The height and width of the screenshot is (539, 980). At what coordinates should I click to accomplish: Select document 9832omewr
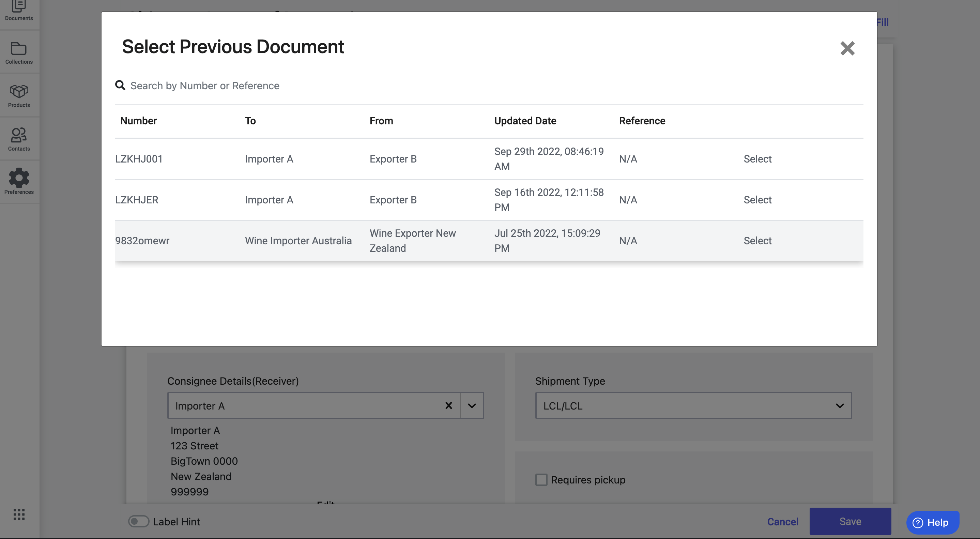757,241
